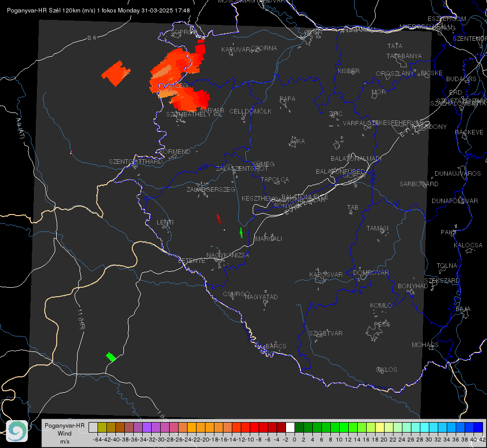The image size is (487, 448).
Task: Click the BAJA city label
Action: click(463, 309)
